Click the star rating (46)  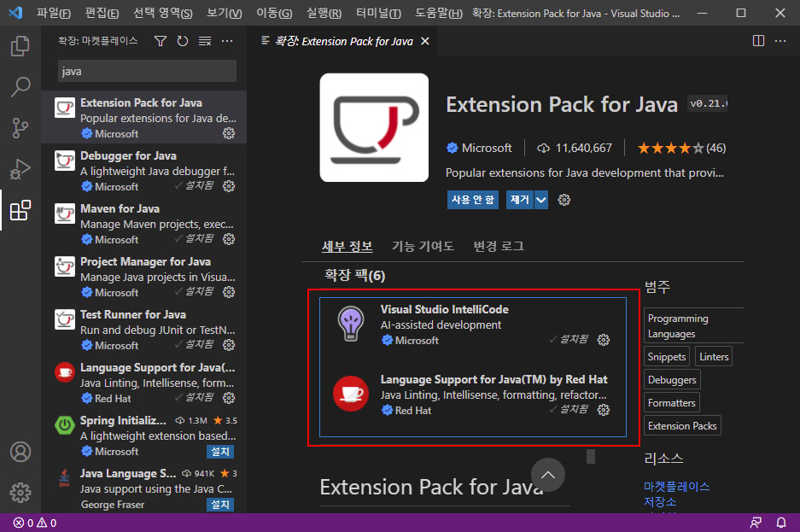pos(681,148)
